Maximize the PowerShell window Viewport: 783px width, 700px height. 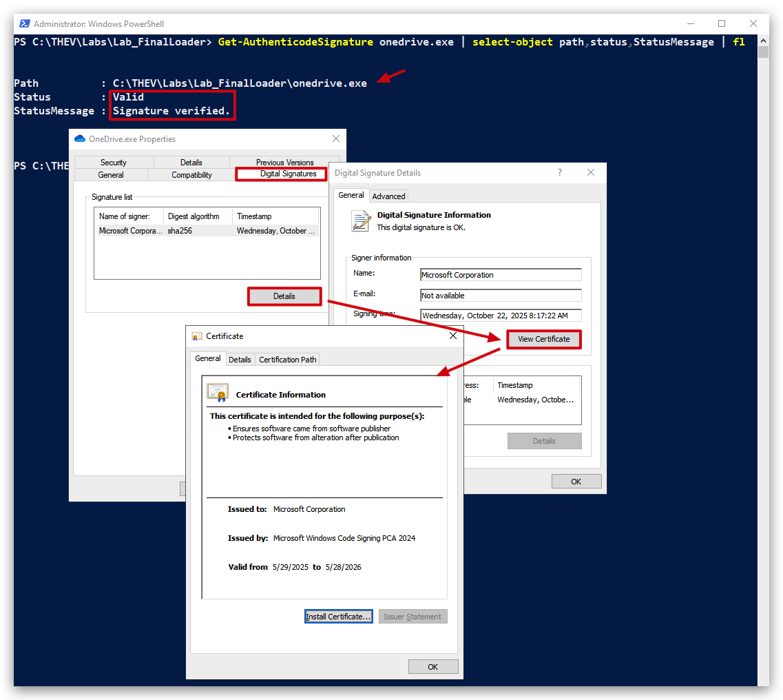click(x=722, y=23)
